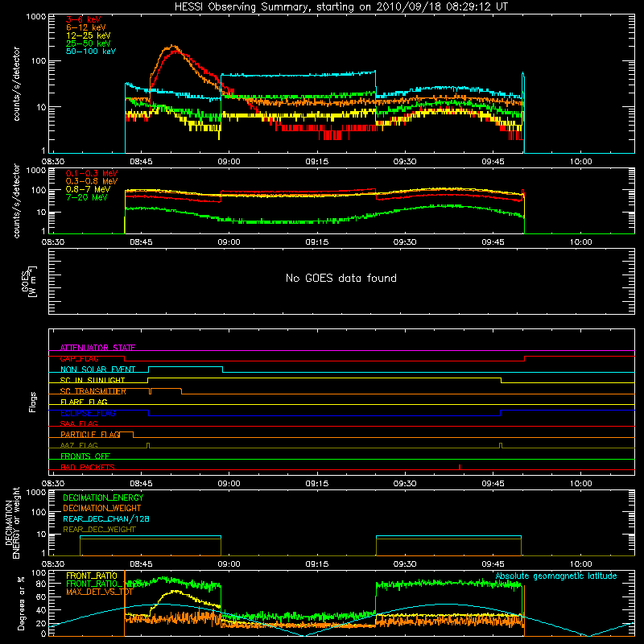Select the 3-6 keV legend label
Screen dimensions: 644x644
[84, 19]
